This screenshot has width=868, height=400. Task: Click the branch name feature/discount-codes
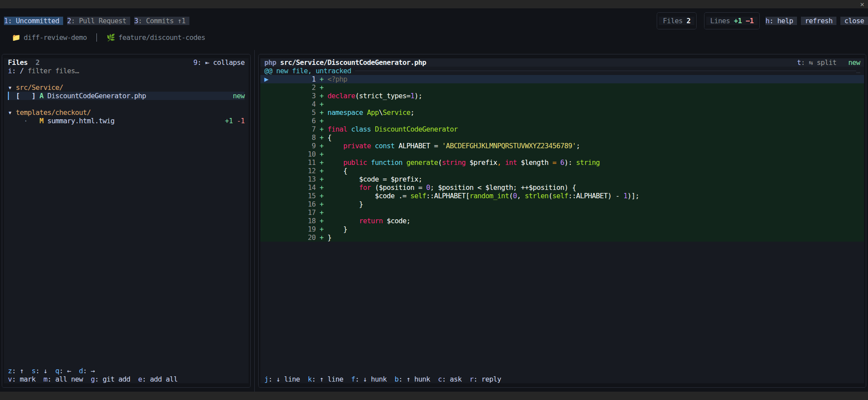162,38
